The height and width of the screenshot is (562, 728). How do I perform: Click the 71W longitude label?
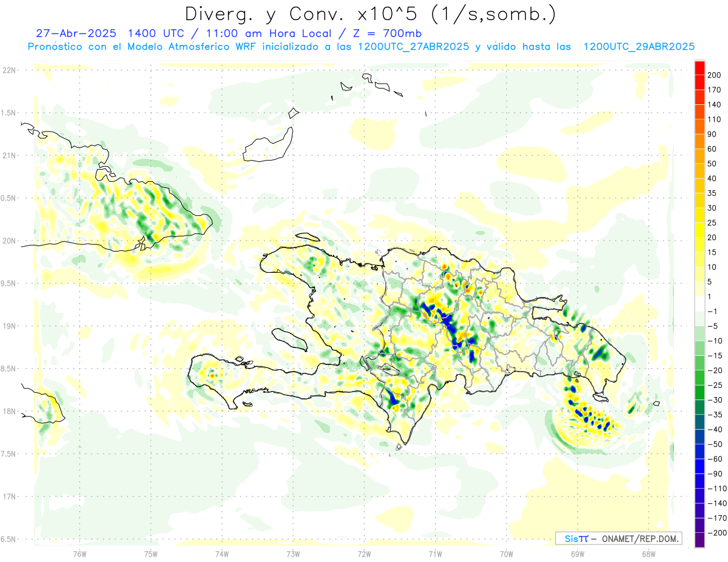[x=435, y=553]
